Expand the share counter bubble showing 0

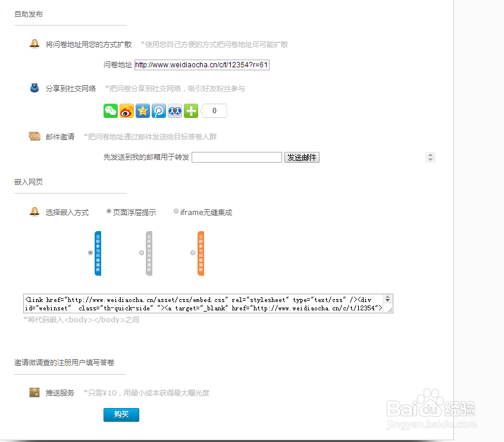(x=214, y=111)
